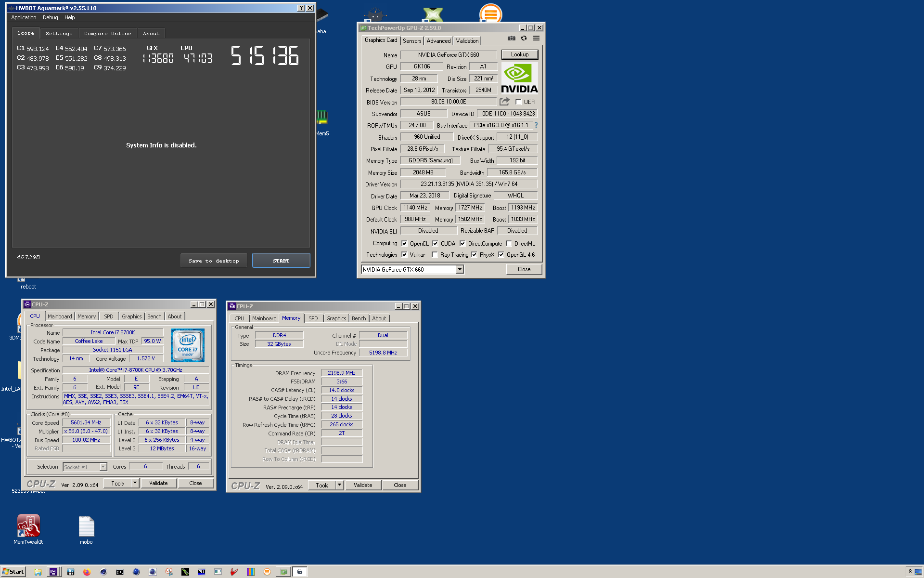Click the START benchmark button
924x578 pixels.
[x=281, y=261]
